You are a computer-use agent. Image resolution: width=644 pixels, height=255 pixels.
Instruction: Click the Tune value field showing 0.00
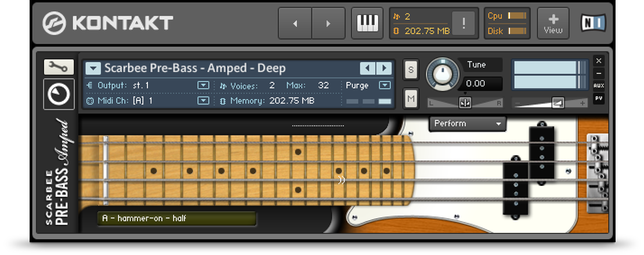[x=481, y=84]
